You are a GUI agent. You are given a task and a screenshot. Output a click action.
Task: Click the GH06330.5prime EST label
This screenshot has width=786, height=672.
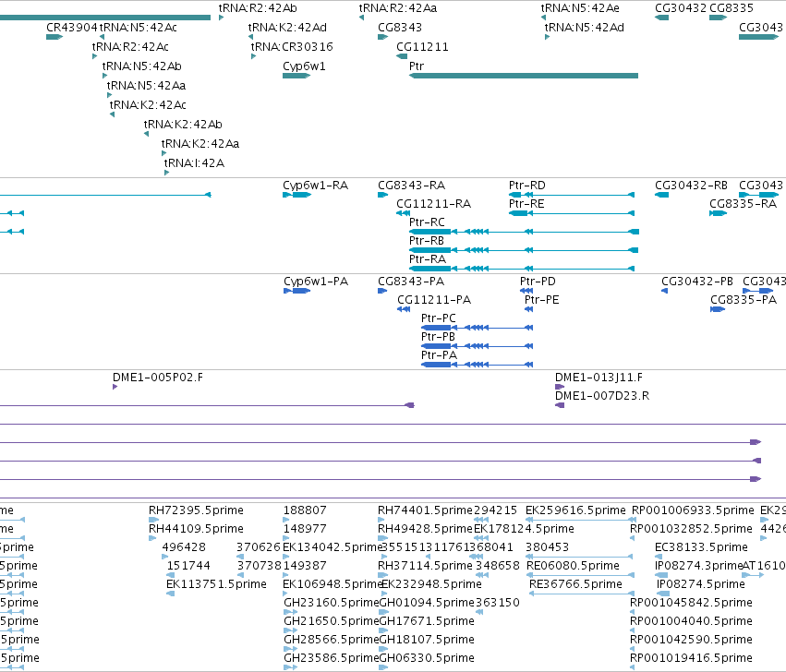[427, 658]
